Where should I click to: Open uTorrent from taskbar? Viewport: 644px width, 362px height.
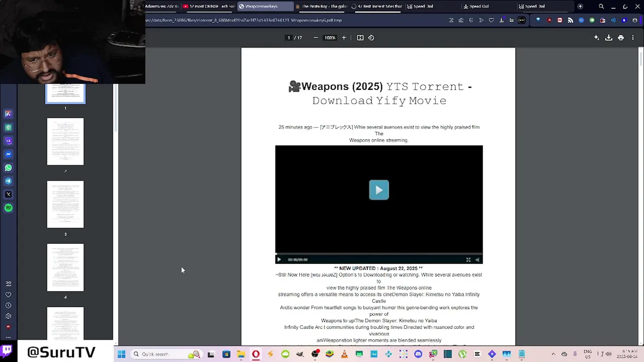462,354
